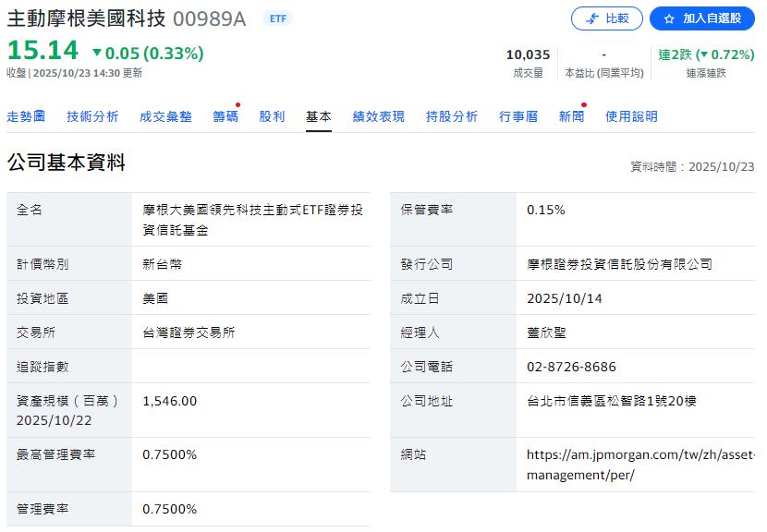Open the 使用說明 tab
767x532 pixels.
point(631,116)
